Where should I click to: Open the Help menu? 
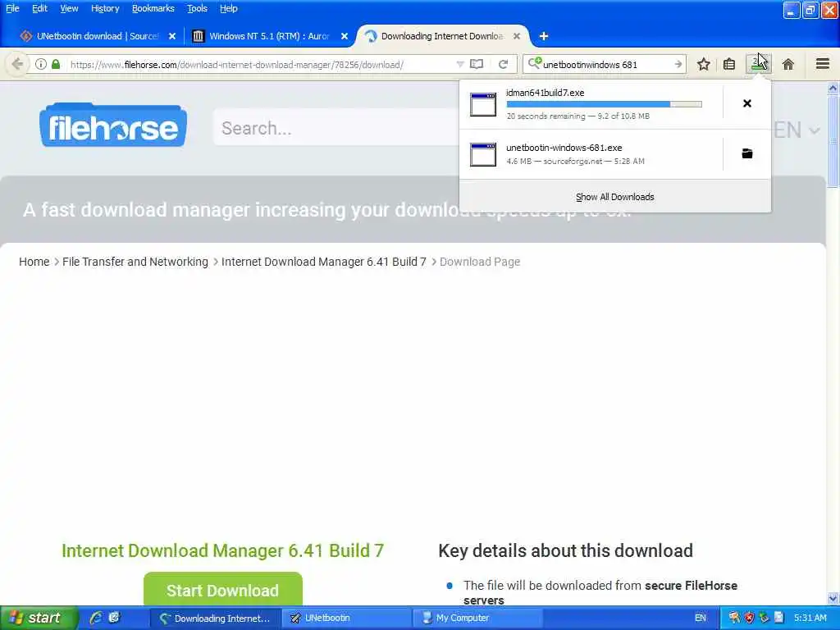pyautogui.click(x=229, y=8)
